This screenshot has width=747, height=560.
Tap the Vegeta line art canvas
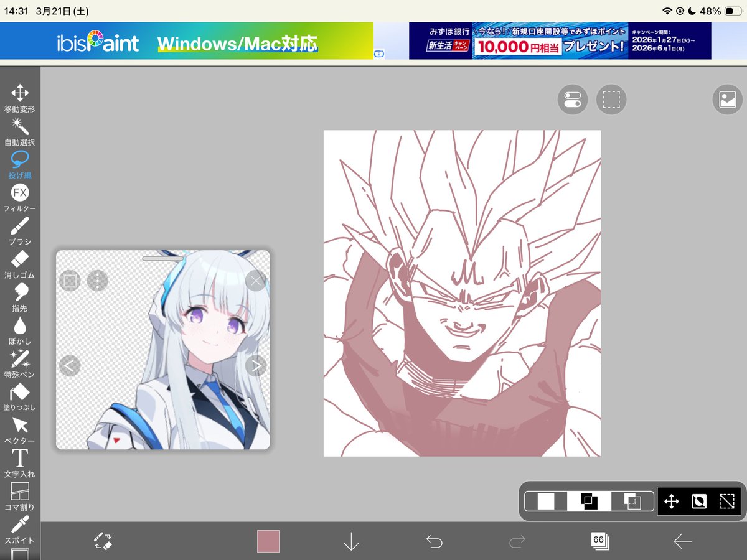pyautogui.click(x=462, y=293)
